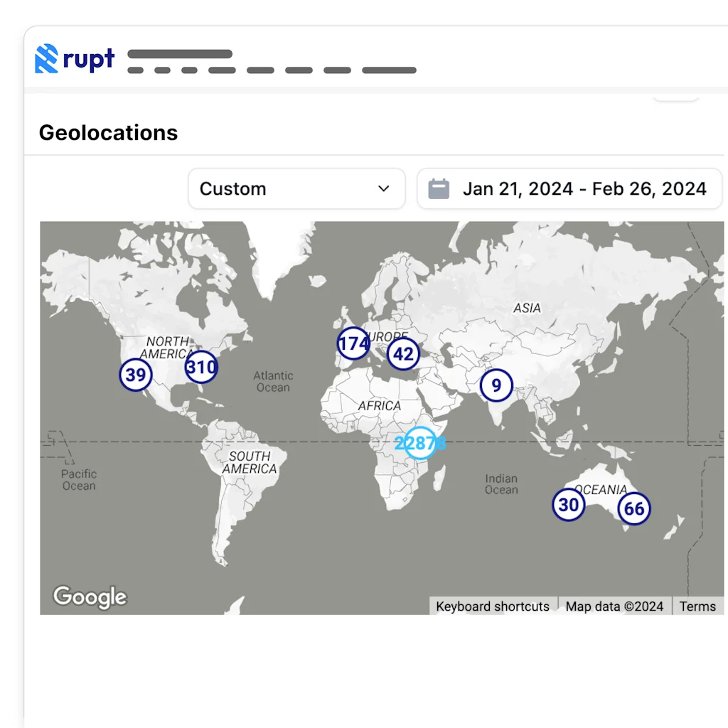Click the calendar icon in date picker
The height and width of the screenshot is (728, 728).
[439, 189]
